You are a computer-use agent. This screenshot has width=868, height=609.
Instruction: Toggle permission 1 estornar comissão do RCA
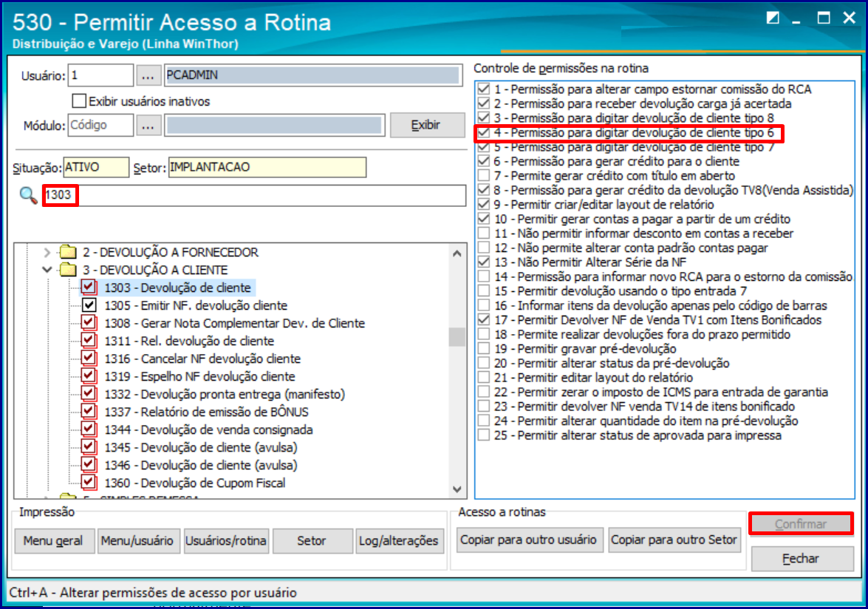coord(484,89)
